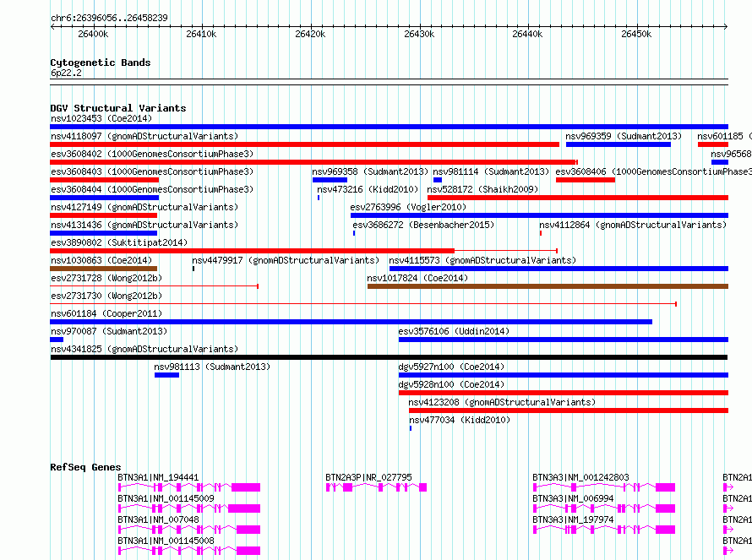
Task: Select the nsv4118097 gnomAD red variant bar
Action: pos(304,144)
